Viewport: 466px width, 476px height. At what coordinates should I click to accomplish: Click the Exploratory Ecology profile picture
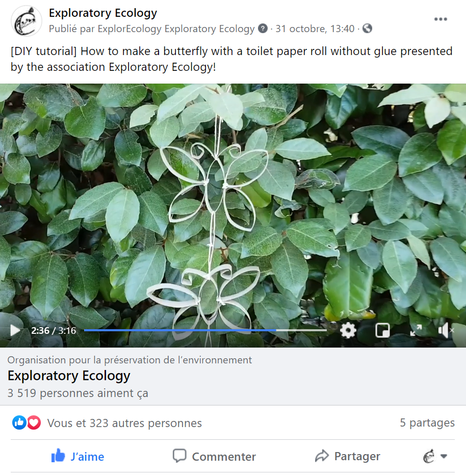point(27,21)
